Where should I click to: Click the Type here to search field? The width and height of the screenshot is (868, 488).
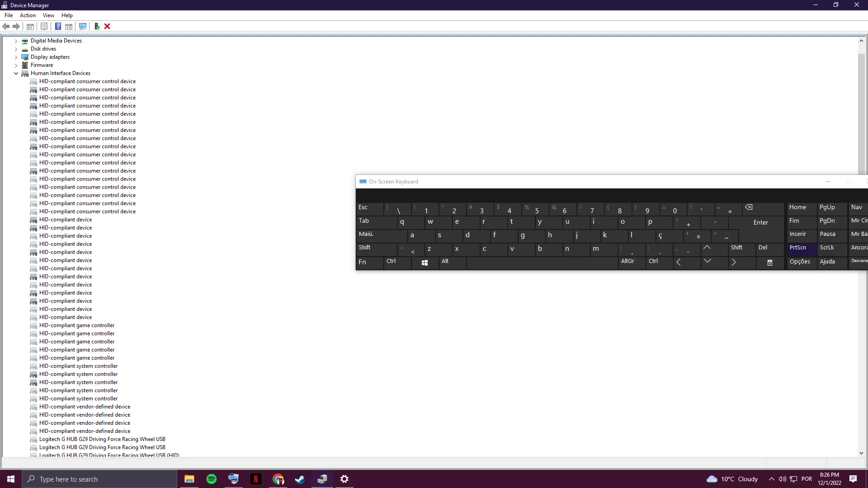(x=99, y=479)
